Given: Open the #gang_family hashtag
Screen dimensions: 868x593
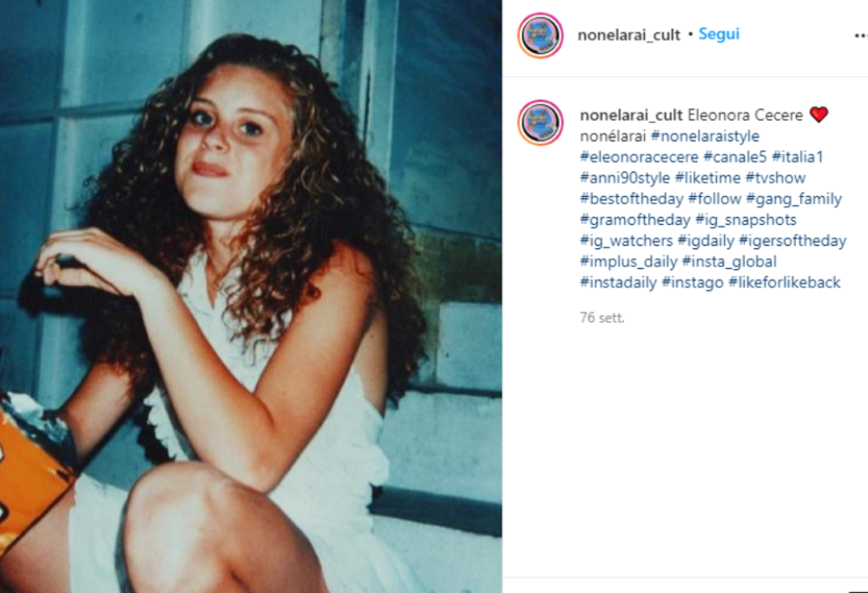Looking at the screenshot, I should (793, 199).
